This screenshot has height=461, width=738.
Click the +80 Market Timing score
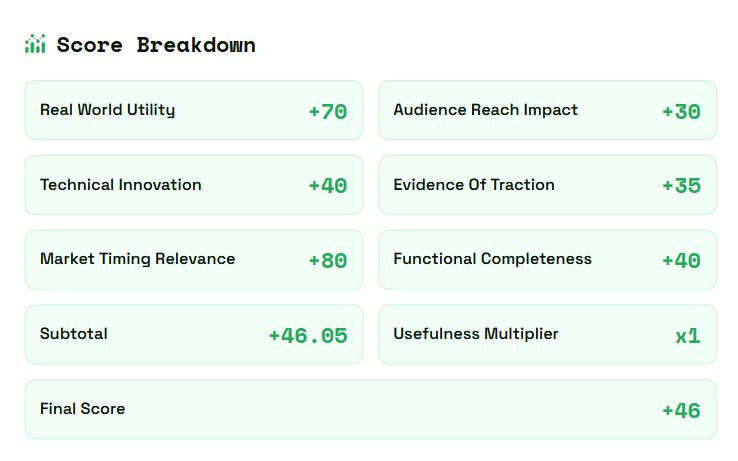point(328,261)
